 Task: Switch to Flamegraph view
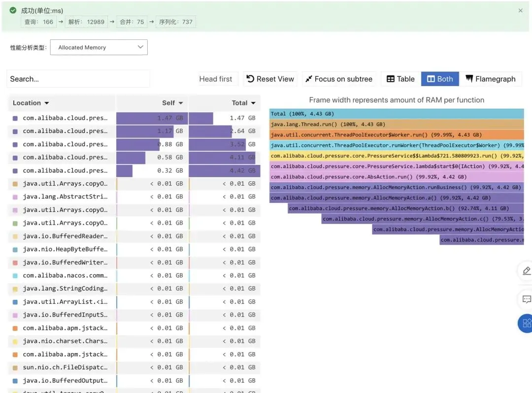coord(490,79)
